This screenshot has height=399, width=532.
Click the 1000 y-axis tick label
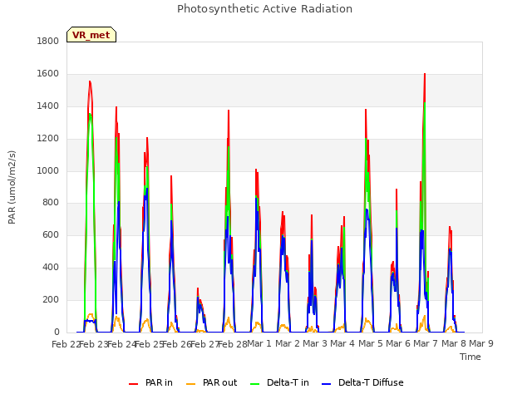click(x=48, y=170)
